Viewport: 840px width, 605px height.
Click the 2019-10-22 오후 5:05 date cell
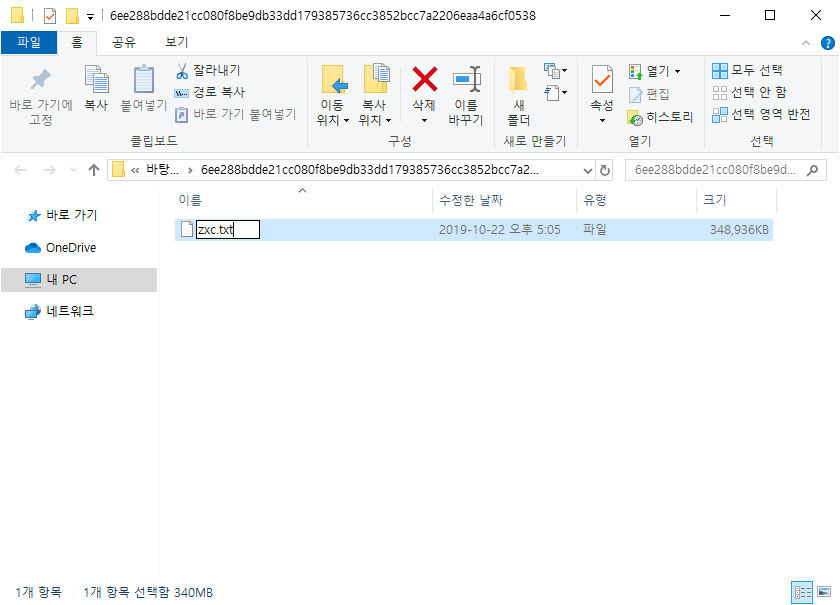tap(499, 230)
